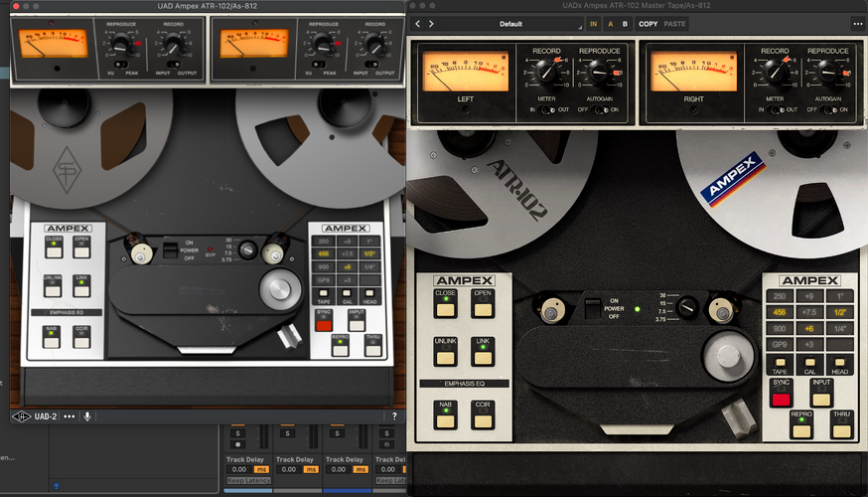Open help with the question mark icon
Viewport: 868px width, 497px height.
pyautogui.click(x=394, y=416)
